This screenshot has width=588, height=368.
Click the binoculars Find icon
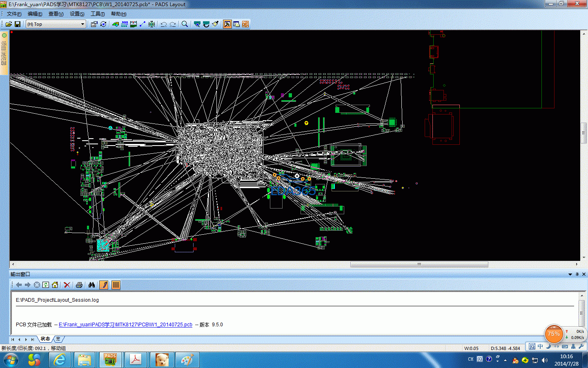[91, 285]
